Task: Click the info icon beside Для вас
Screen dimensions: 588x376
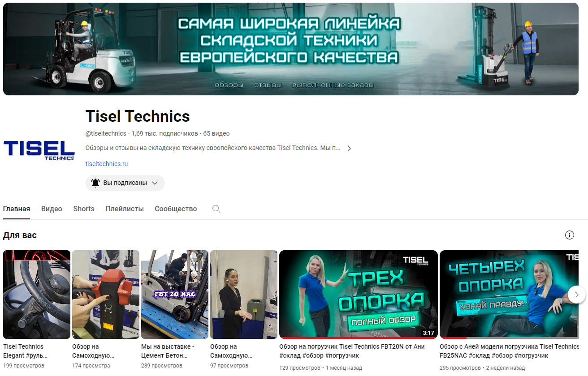Action: (570, 235)
